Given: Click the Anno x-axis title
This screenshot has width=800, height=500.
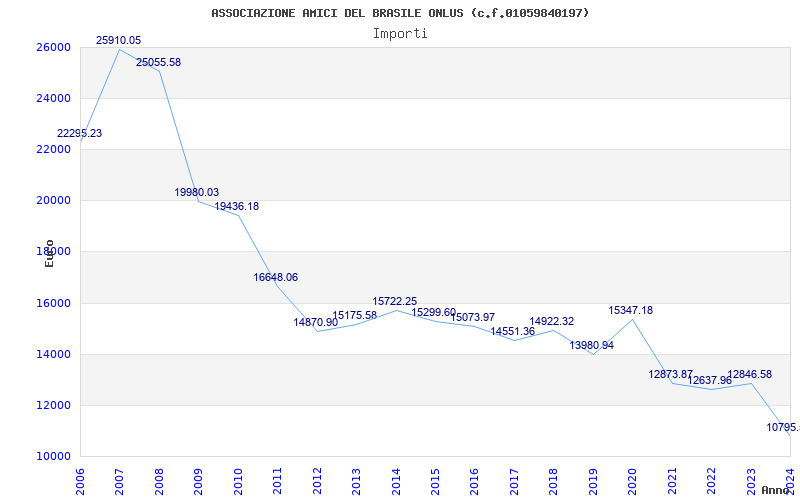Looking at the screenshot, I should pos(776,490).
